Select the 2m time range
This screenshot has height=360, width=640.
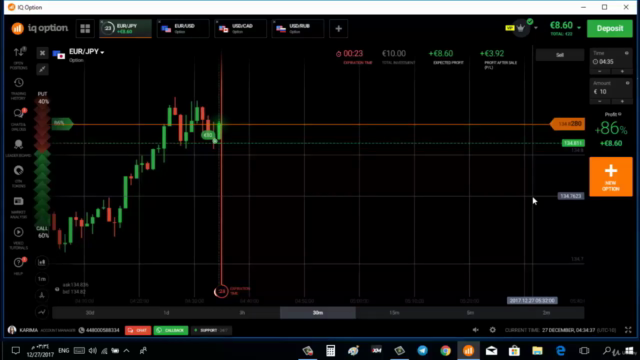pyautogui.click(x=546, y=313)
